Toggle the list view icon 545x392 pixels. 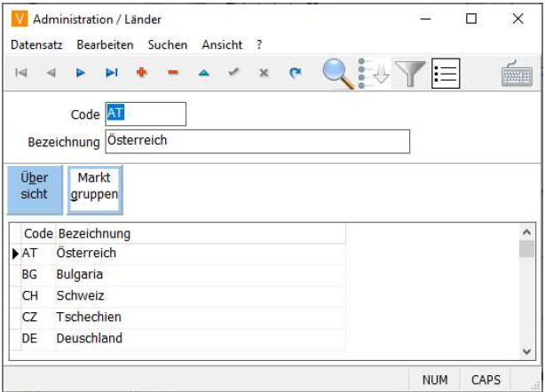(x=446, y=74)
